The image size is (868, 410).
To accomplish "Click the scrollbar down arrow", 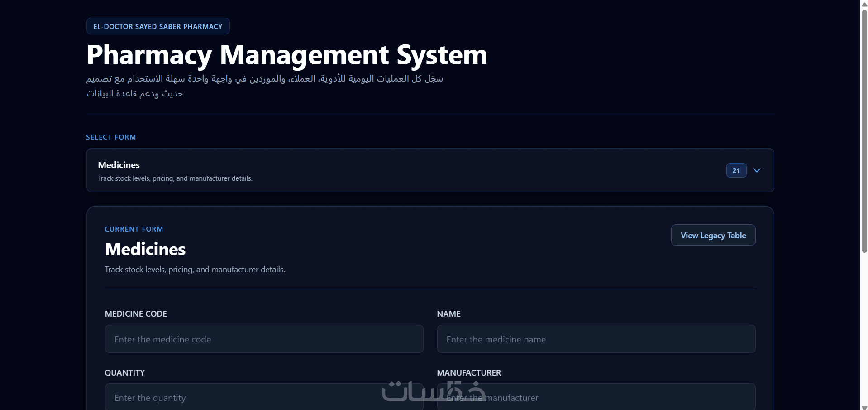I will coord(864,407).
